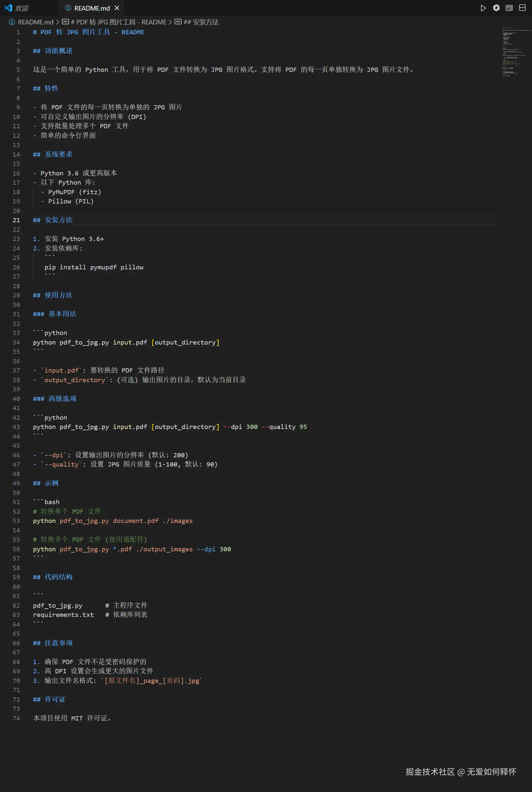
Task: Place cursor on '# PDF 转 JPG 图片工具 - README' title line
Action: point(88,32)
